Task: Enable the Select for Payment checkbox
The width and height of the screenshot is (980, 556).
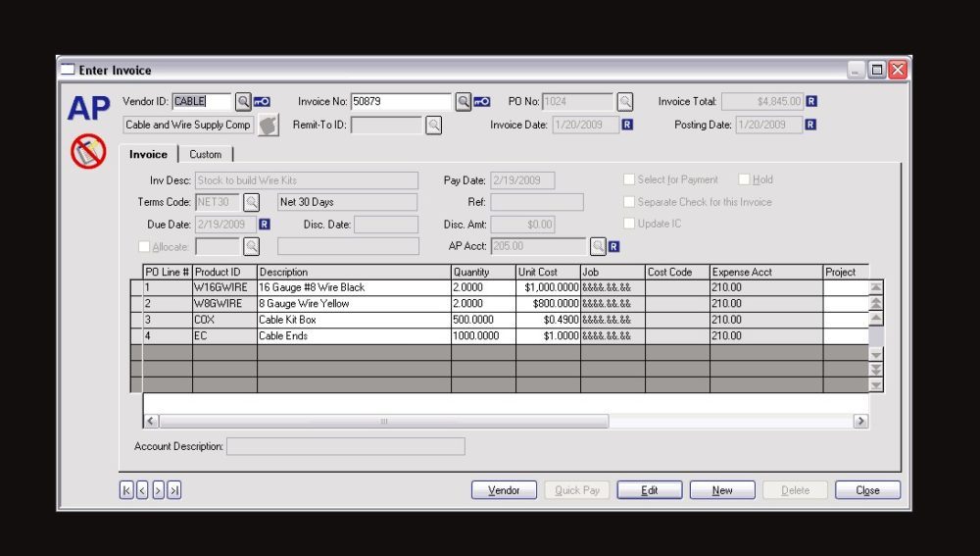Action: click(x=629, y=180)
